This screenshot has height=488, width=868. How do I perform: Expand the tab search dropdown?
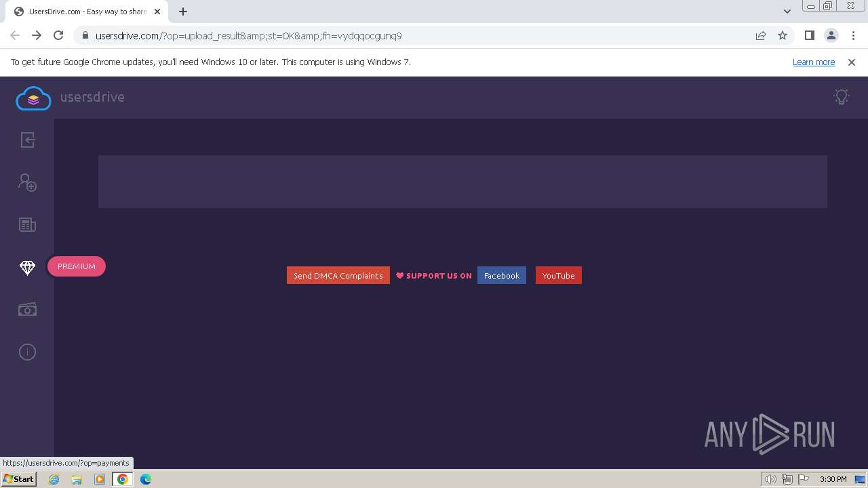point(787,12)
